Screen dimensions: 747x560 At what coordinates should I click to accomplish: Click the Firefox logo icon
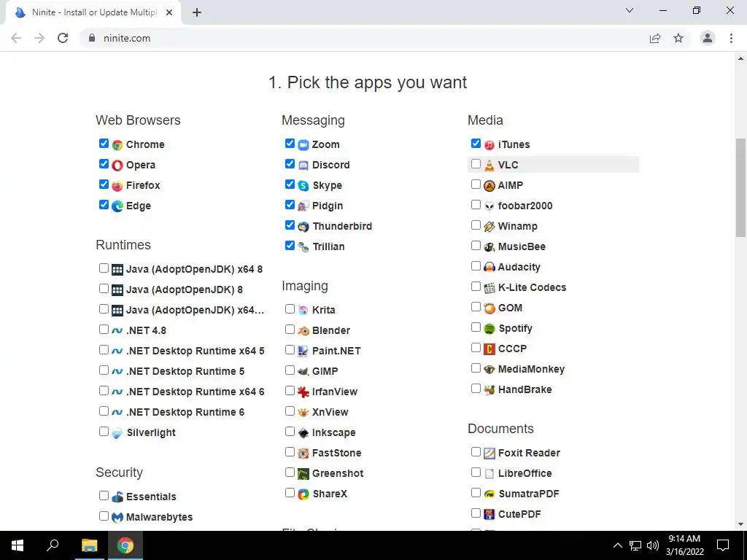(117, 186)
